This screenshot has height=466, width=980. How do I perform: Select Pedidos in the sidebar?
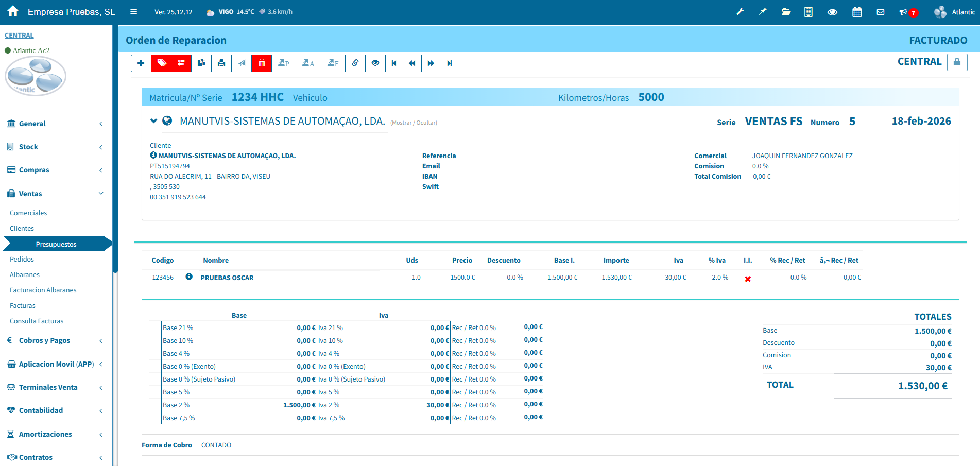coord(22,259)
